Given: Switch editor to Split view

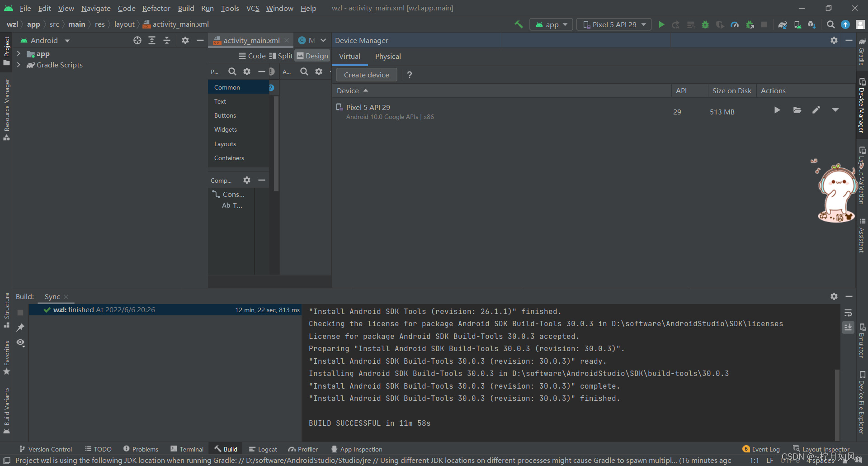Looking at the screenshot, I should [281, 56].
